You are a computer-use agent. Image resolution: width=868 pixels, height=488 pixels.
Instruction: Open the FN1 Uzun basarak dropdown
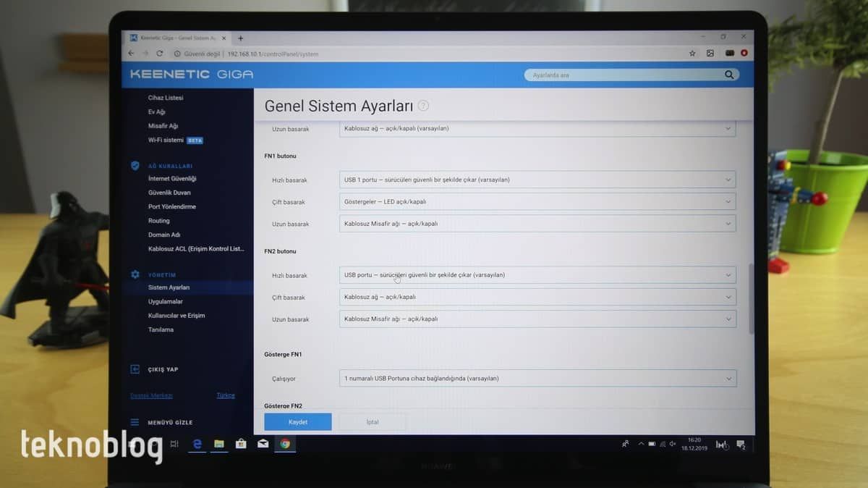[537, 224]
